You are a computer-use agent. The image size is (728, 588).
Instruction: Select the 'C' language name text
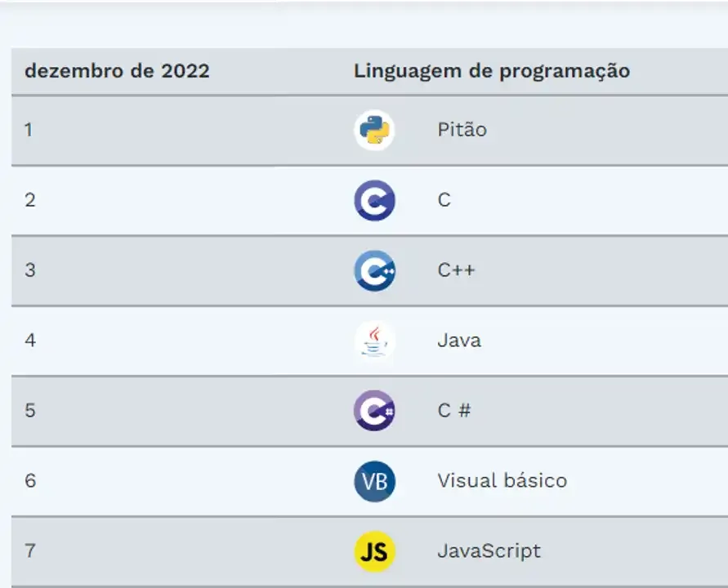(x=444, y=200)
